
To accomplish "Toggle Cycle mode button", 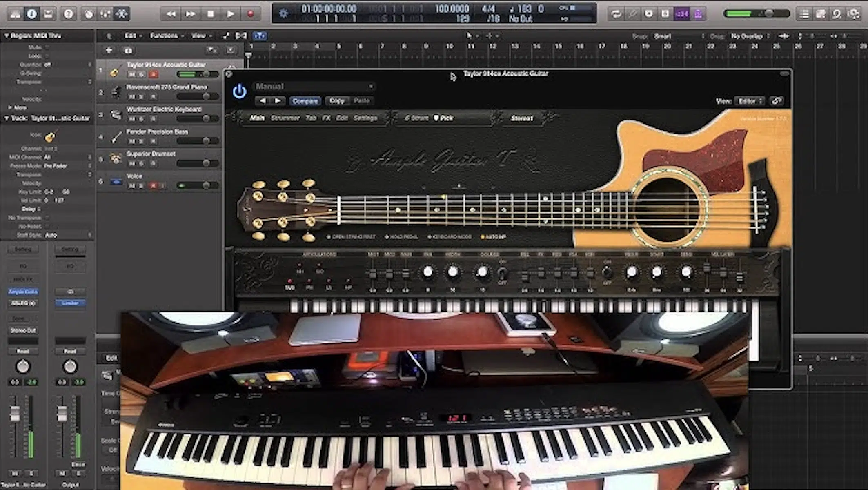I will pos(616,14).
